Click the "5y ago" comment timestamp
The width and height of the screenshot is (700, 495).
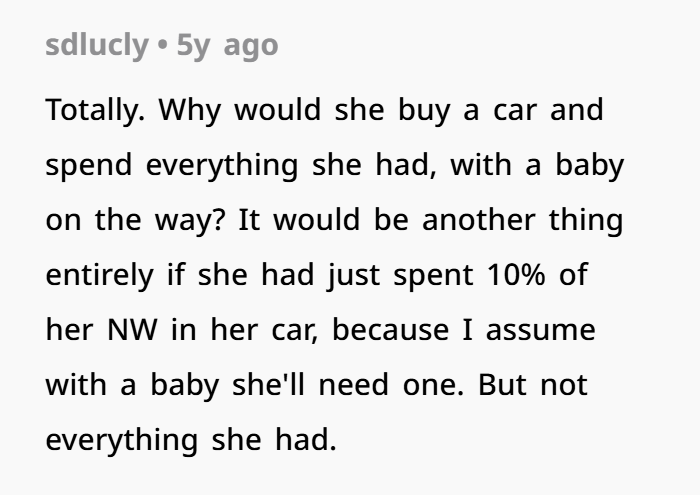[227, 45]
